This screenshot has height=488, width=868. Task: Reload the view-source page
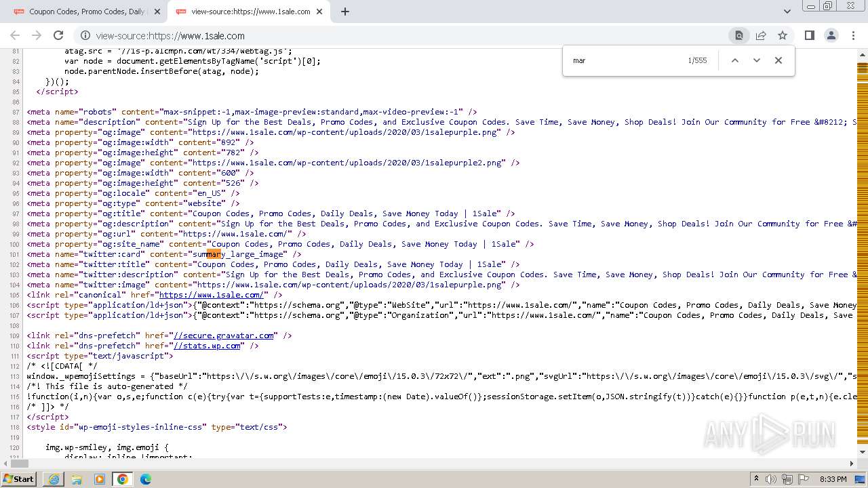(x=58, y=35)
